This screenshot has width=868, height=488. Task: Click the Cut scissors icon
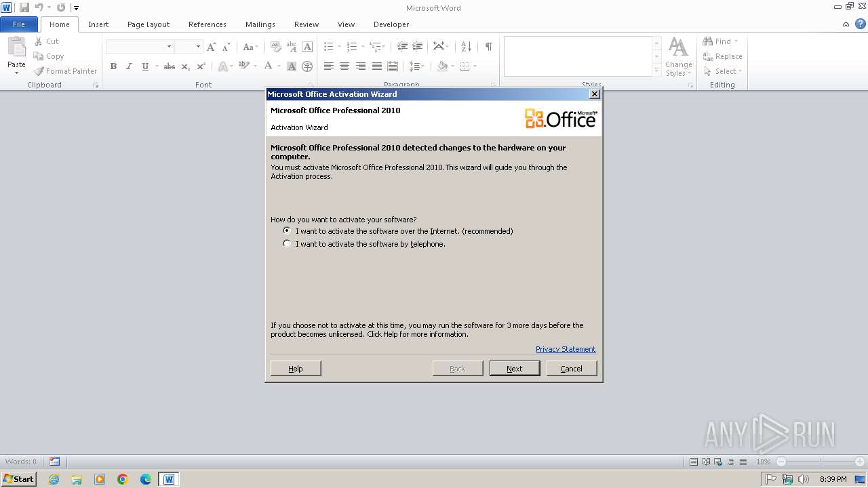click(x=39, y=41)
